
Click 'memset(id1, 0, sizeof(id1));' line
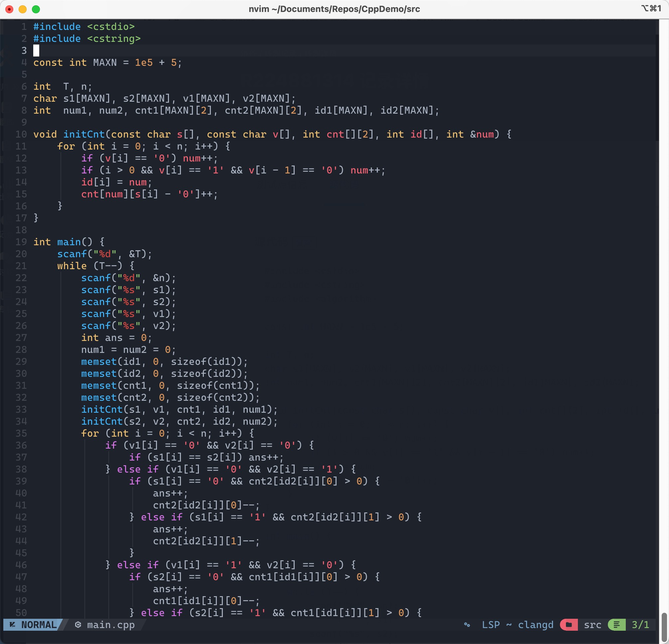coord(165,362)
